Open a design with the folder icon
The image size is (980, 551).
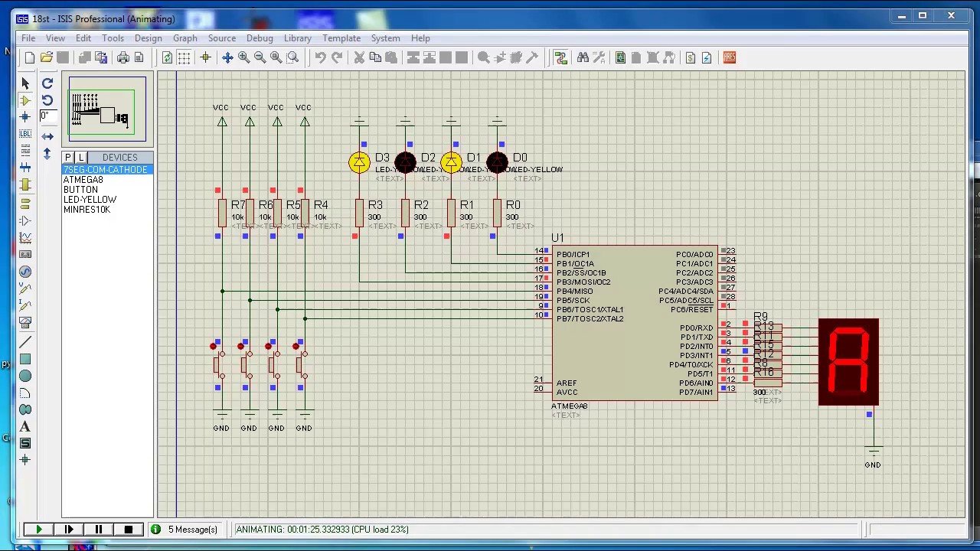click(x=46, y=57)
